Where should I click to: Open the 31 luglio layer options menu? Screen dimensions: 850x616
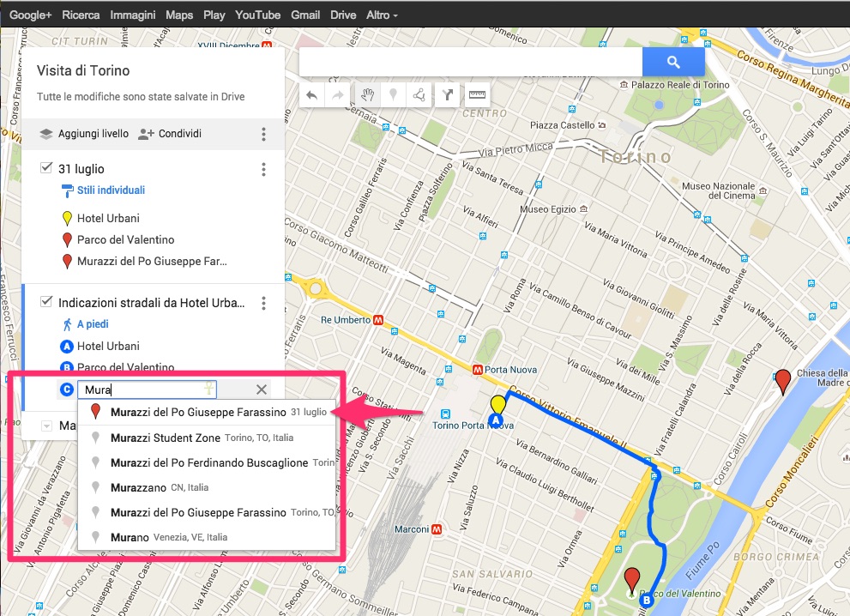264,169
